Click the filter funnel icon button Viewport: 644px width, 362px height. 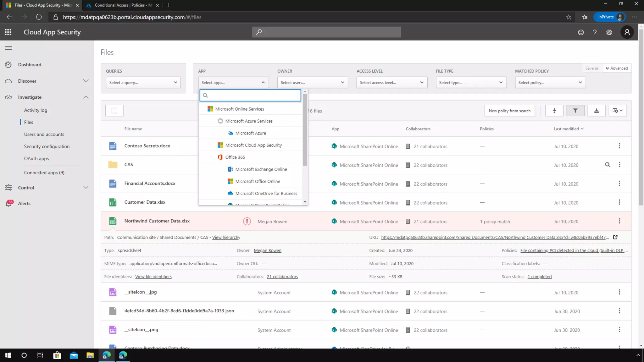pos(575,111)
